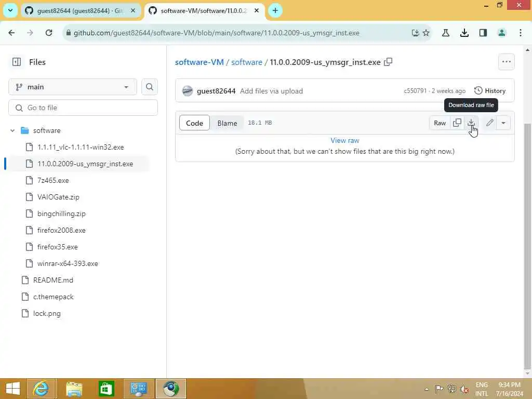Collapse the Files side panel icon
532x399 pixels.
click(17, 62)
